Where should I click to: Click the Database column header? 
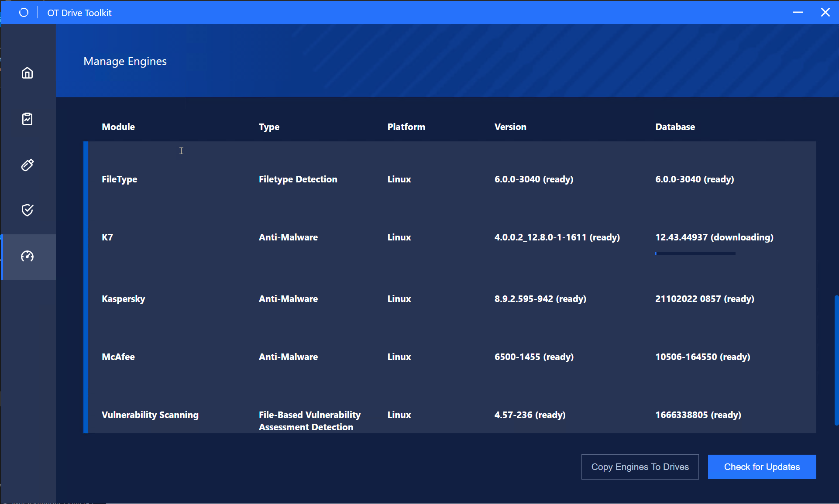click(x=675, y=127)
